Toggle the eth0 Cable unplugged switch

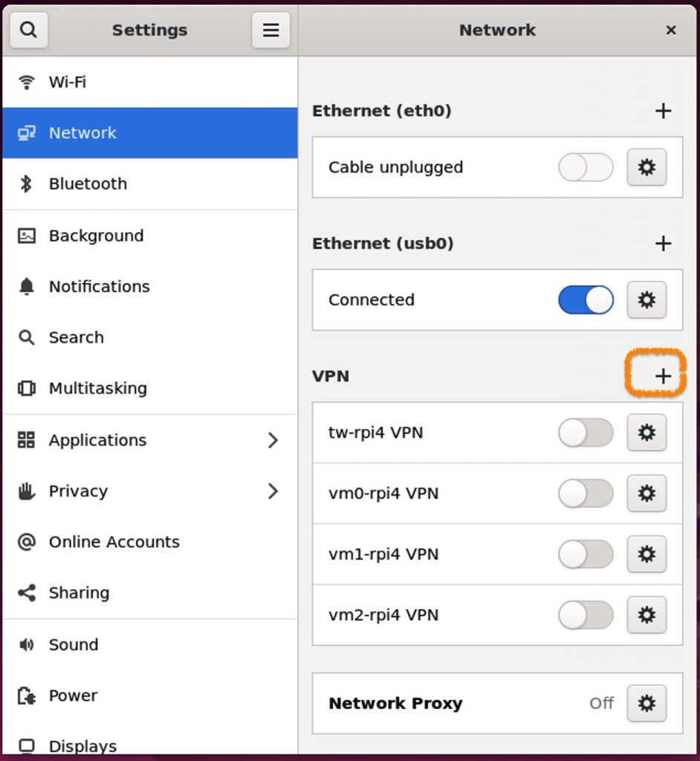pyautogui.click(x=586, y=168)
